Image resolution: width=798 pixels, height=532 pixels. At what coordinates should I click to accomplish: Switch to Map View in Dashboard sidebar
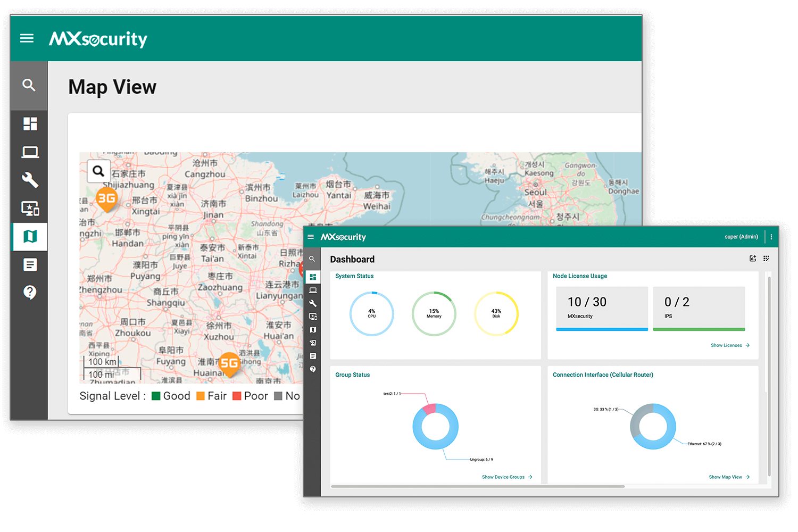tap(313, 330)
